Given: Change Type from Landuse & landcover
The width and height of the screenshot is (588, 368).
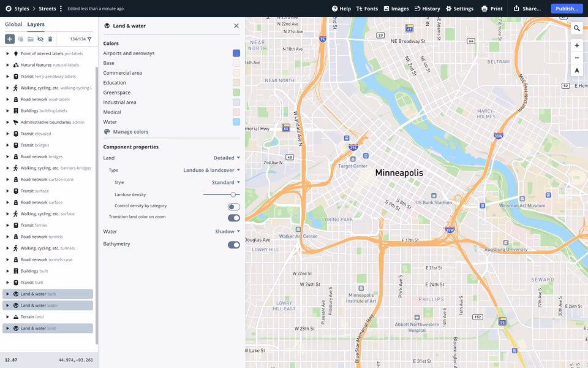Looking at the screenshot, I should (x=211, y=169).
